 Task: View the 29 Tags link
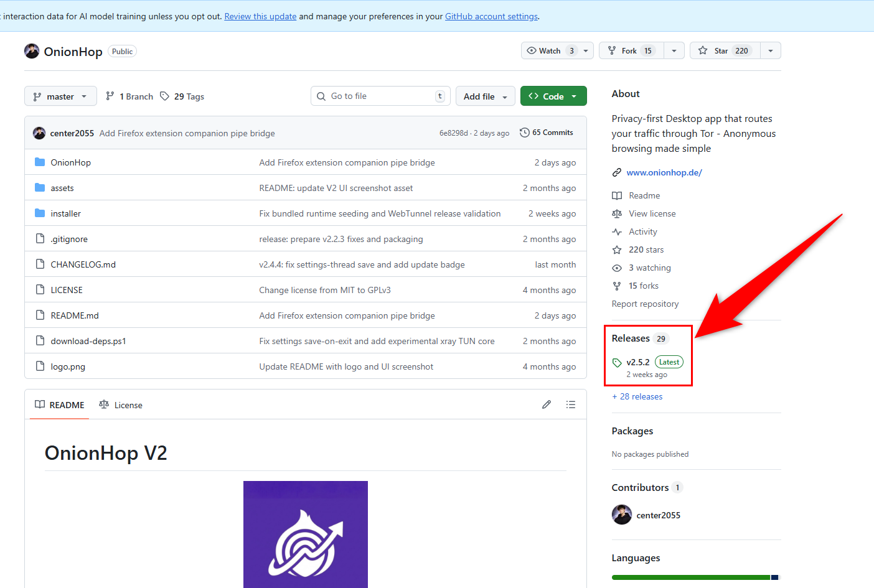coord(182,96)
